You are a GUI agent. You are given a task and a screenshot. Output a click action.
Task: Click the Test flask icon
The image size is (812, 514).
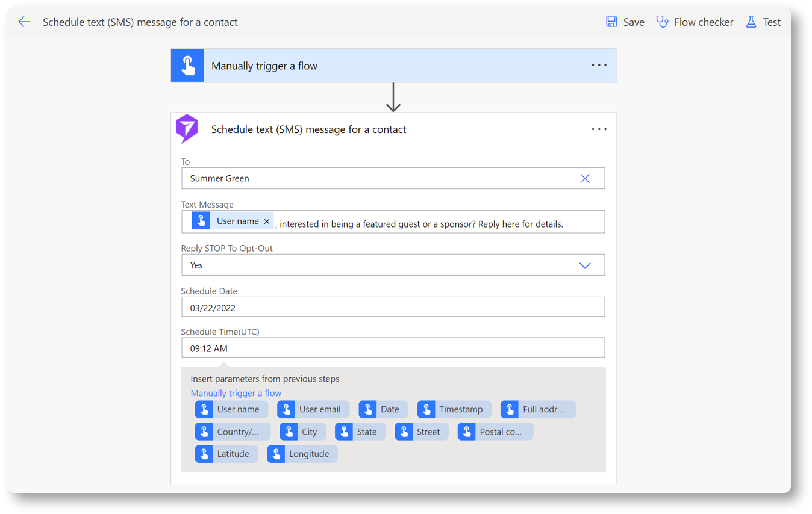click(x=751, y=22)
